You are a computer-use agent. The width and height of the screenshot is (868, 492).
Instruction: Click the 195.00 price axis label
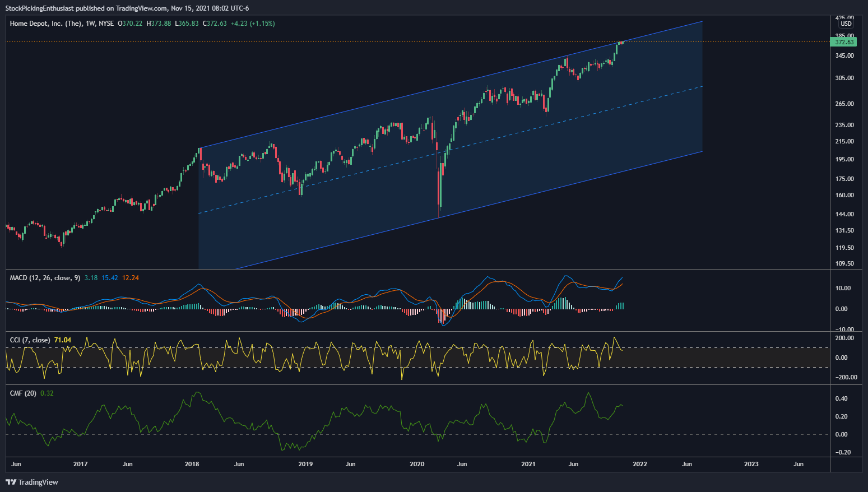pos(844,160)
